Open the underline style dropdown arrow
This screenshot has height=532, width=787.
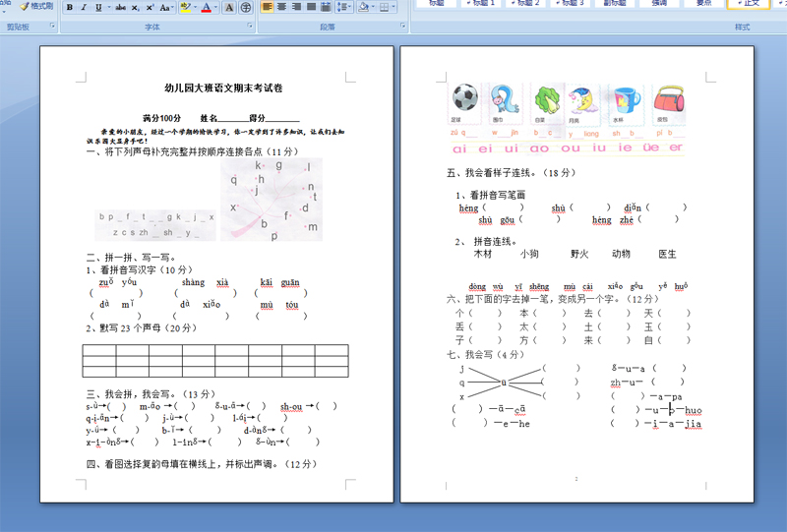(x=109, y=7)
